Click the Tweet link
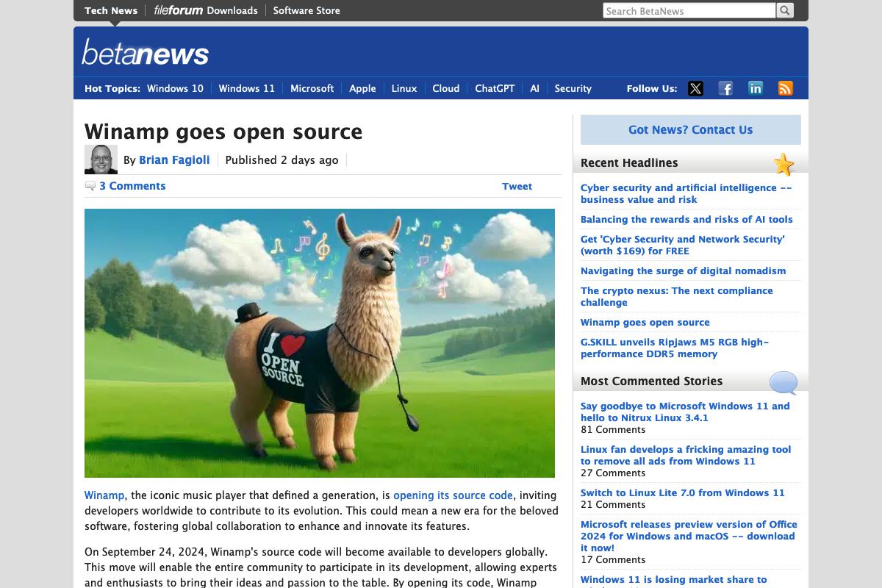This screenshot has width=882, height=588. pos(517,186)
